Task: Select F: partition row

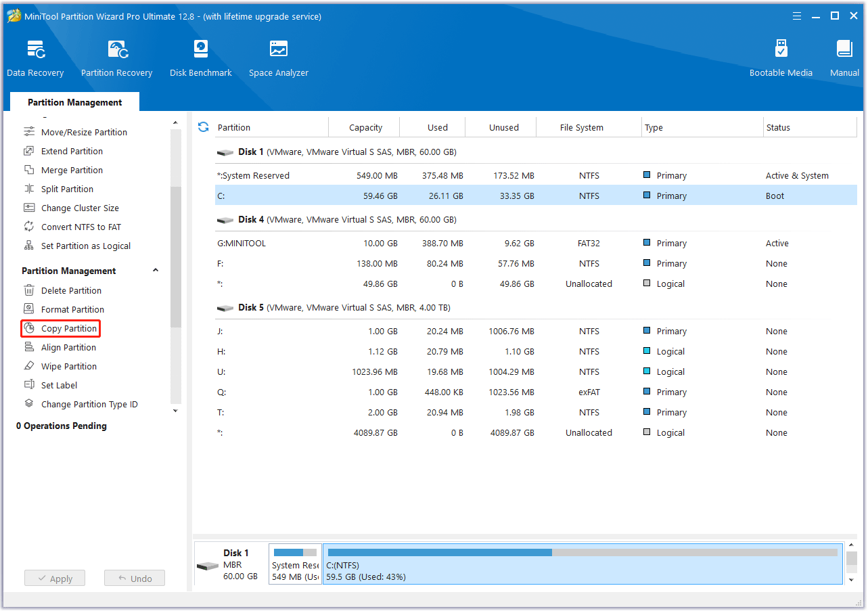Action: [536, 263]
